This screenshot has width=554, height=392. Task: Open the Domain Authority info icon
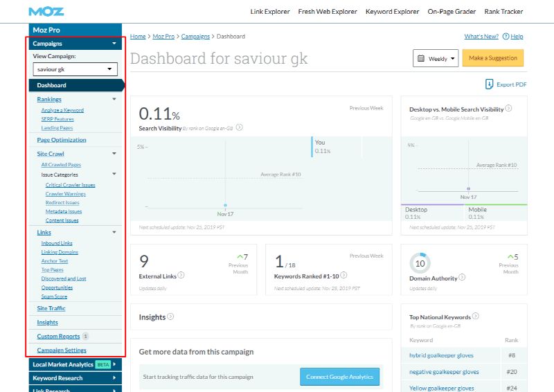click(462, 277)
